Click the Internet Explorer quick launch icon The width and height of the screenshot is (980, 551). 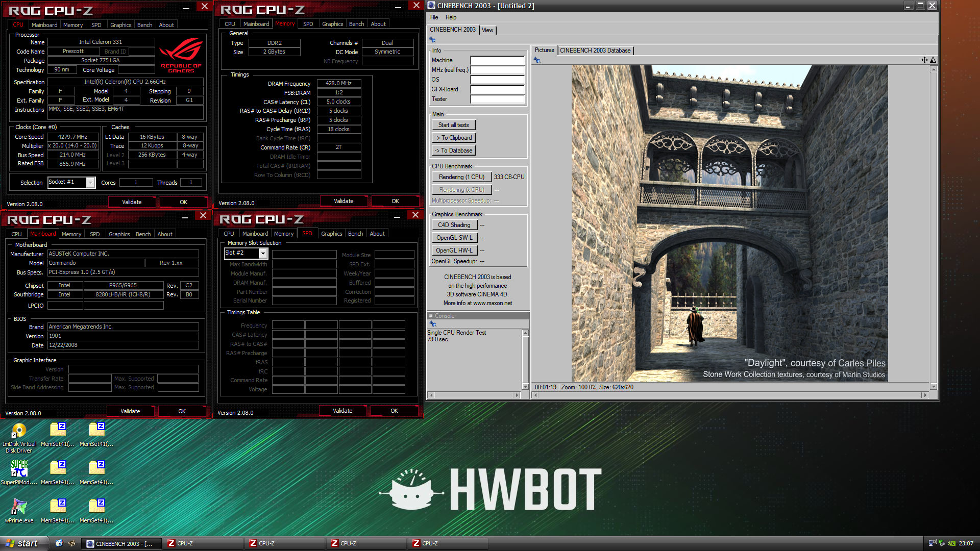coord(59,543)
